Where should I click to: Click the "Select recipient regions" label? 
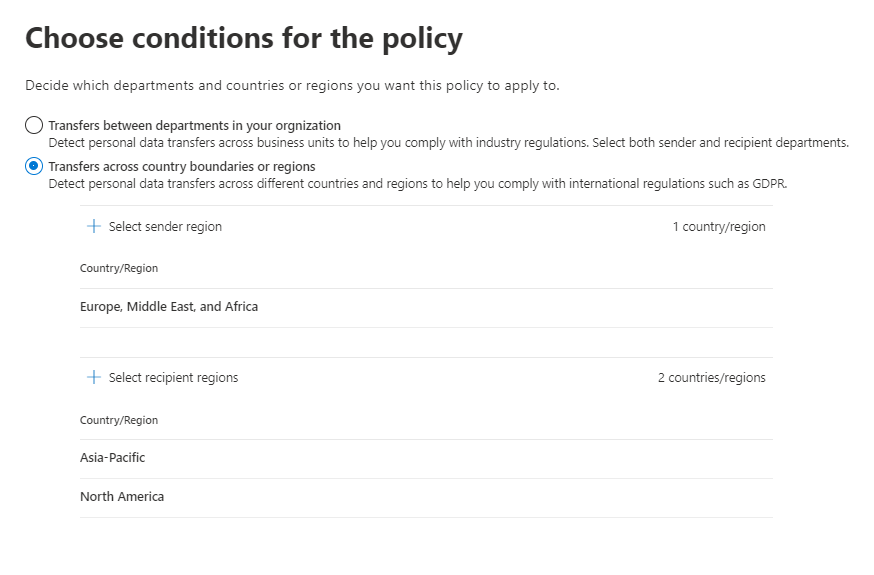pyautogui.click(x=173, y=378)
